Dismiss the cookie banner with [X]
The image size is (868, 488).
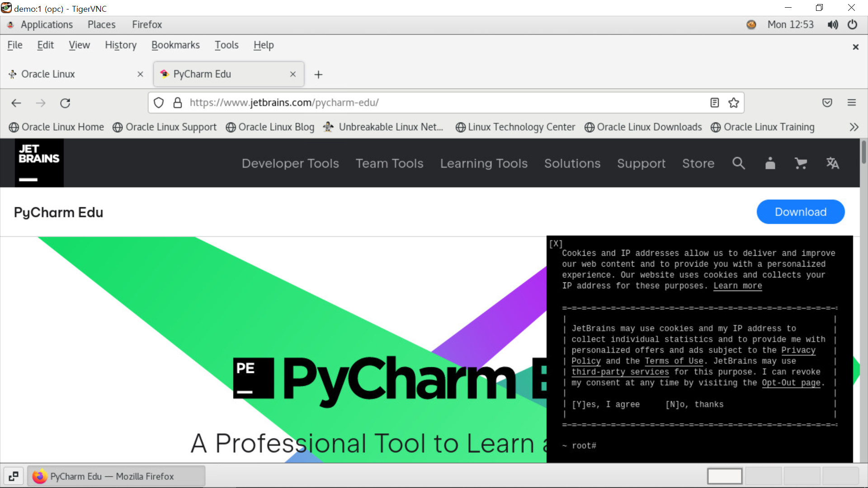556,244
